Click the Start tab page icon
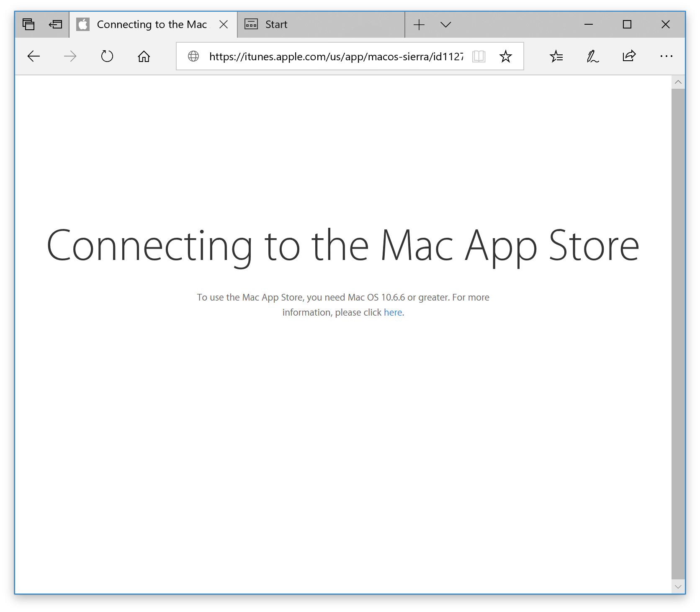Image resolution: width=700 pixels, height=612 pixels. [251, 24]
